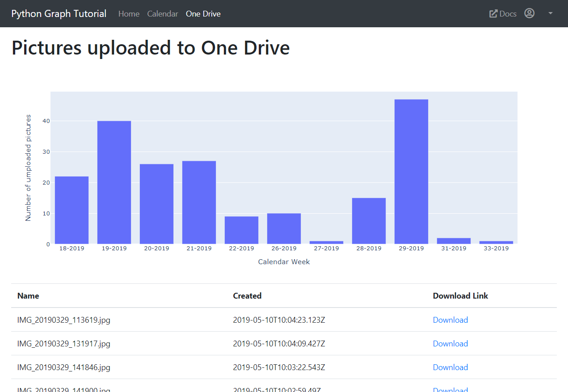Click the 26-2019 chart bar
The image size is (568, 392).
point(284,228)
